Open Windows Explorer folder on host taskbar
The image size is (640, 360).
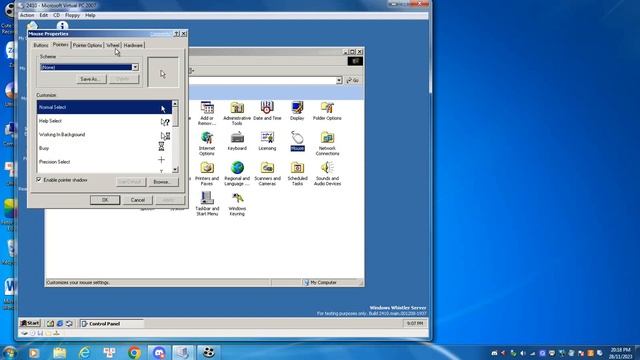click(60, 352)
